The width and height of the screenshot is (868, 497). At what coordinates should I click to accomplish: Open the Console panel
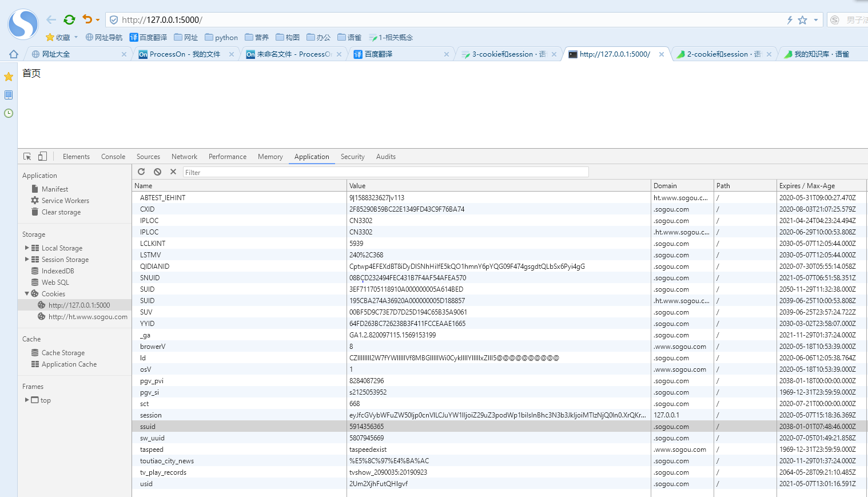tap(113, 157)
